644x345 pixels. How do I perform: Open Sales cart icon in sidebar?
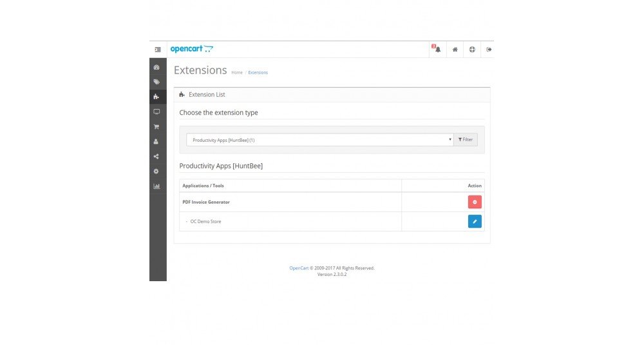click(156, 126)
